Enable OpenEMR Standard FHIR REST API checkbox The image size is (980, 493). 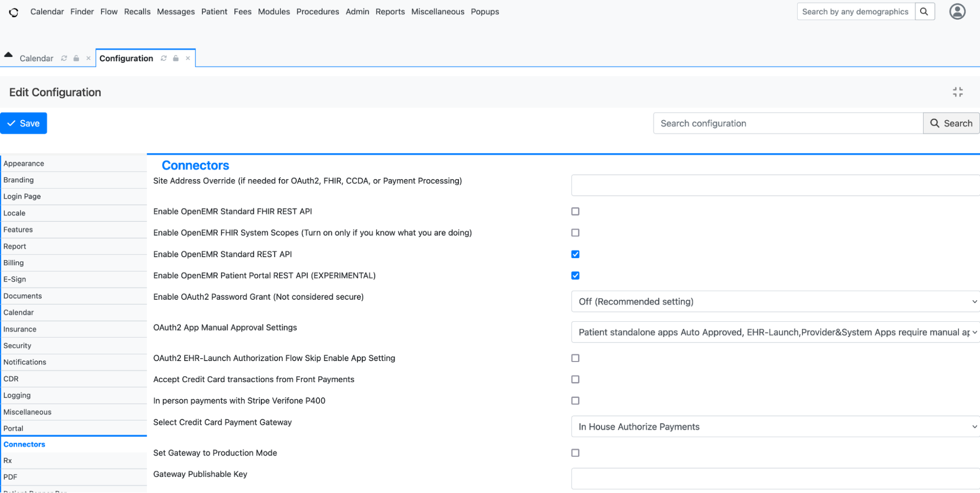(575, 211)
